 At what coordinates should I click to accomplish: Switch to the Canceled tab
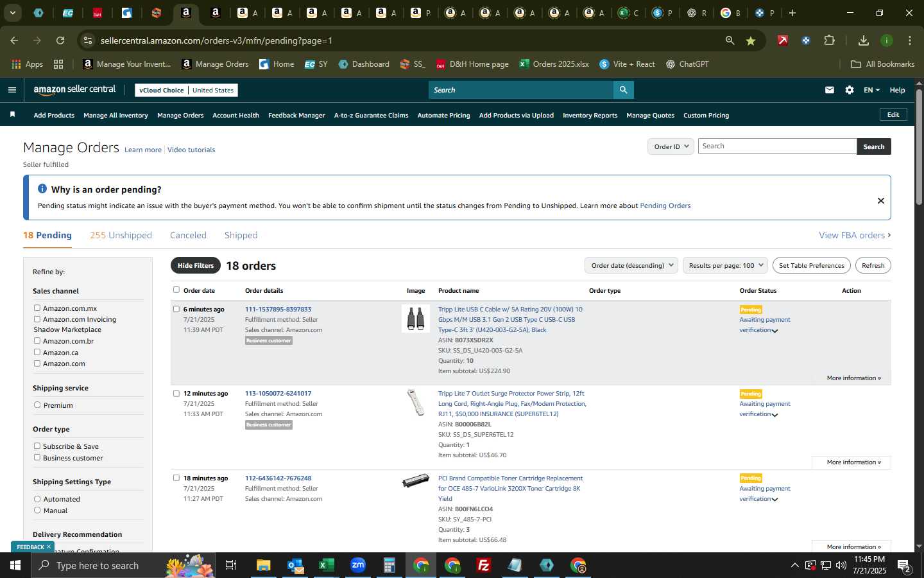[x=188, y=235]
